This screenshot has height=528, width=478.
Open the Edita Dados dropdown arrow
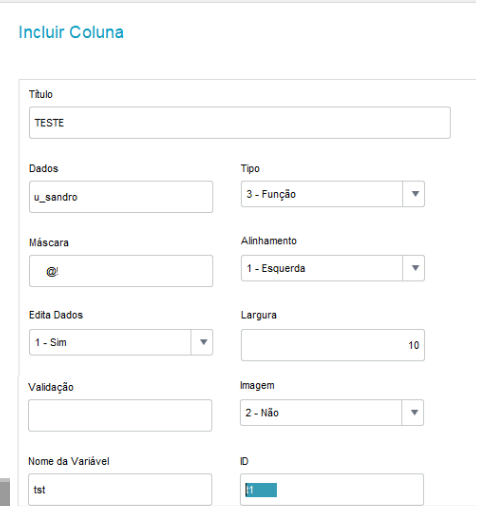click(203, 342)
